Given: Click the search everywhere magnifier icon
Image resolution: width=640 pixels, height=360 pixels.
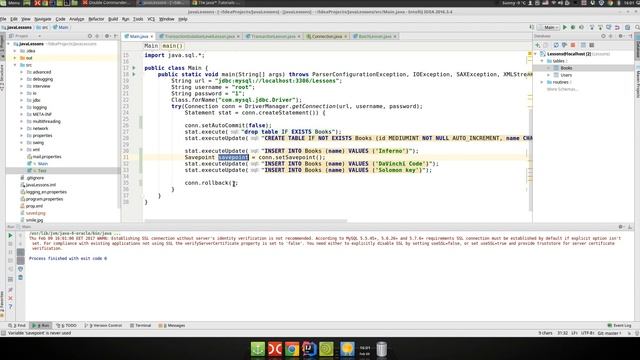Looking at the screenshot, I should coord(637,27).
